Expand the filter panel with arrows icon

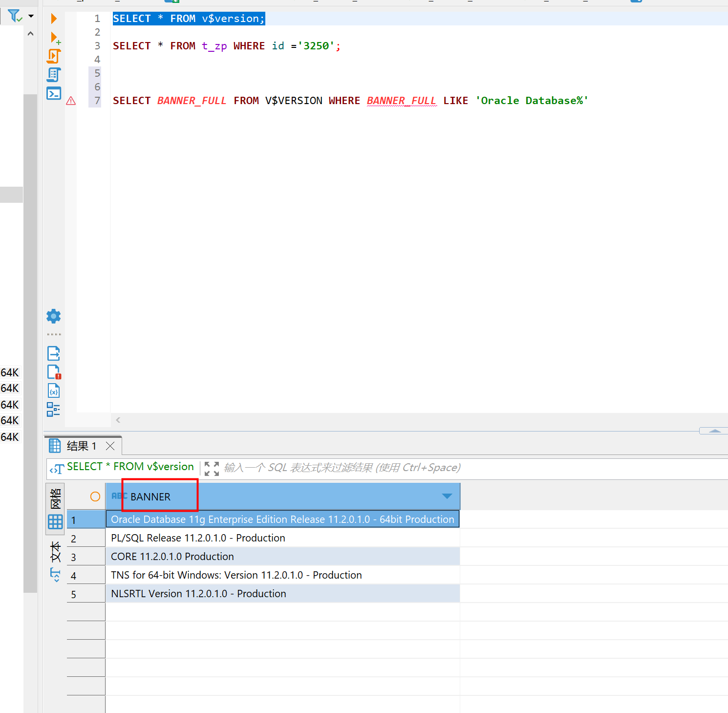point(212,469)
